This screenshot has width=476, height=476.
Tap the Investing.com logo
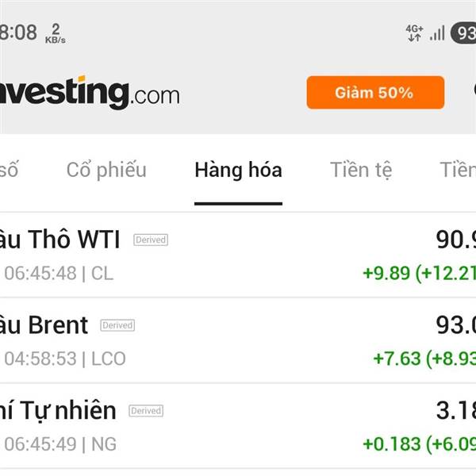tap(90, 93)
